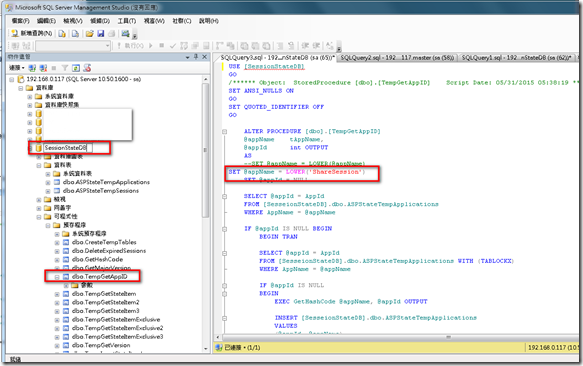Click the Filter funnel icon
The image size is (583, 366).
click(x=65, y=68)
